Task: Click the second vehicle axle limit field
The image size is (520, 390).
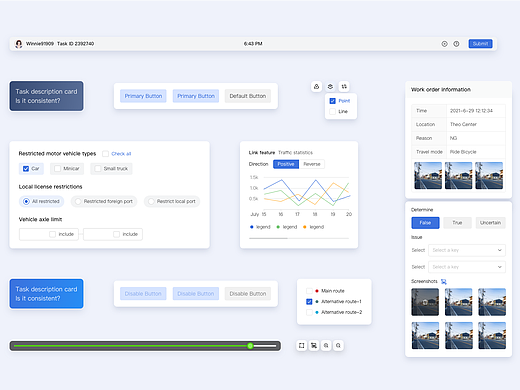Action: (113, 234)
